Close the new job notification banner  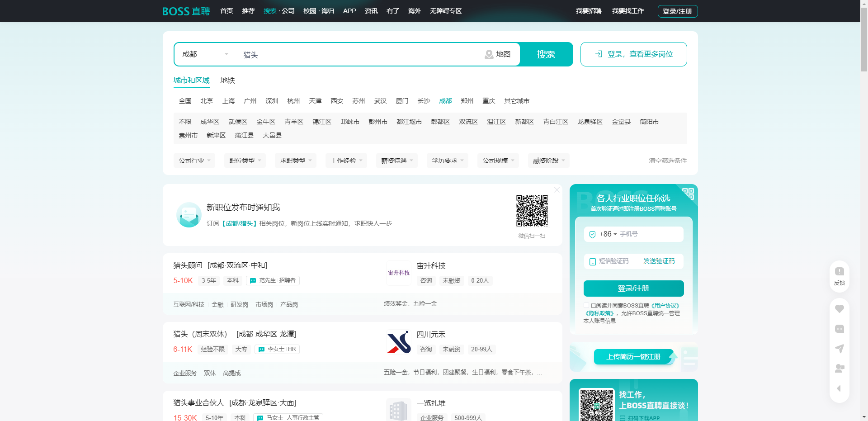(557, 190)
